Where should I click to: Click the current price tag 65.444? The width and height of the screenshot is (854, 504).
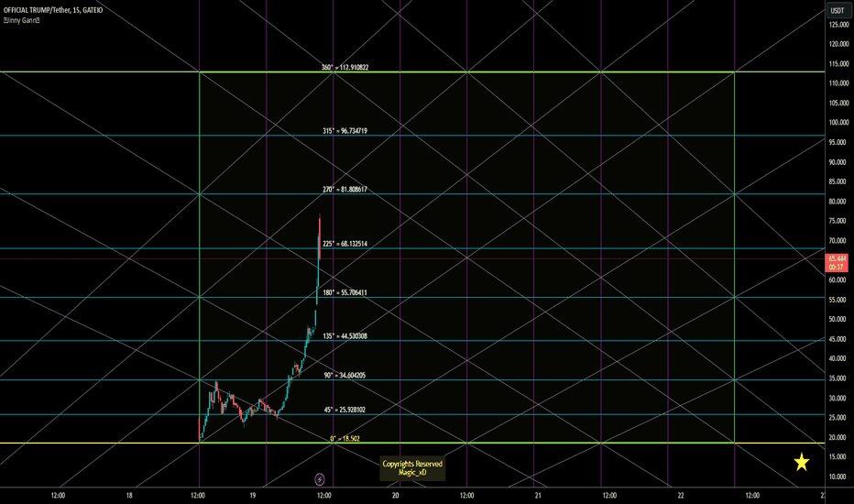(837, 263)
